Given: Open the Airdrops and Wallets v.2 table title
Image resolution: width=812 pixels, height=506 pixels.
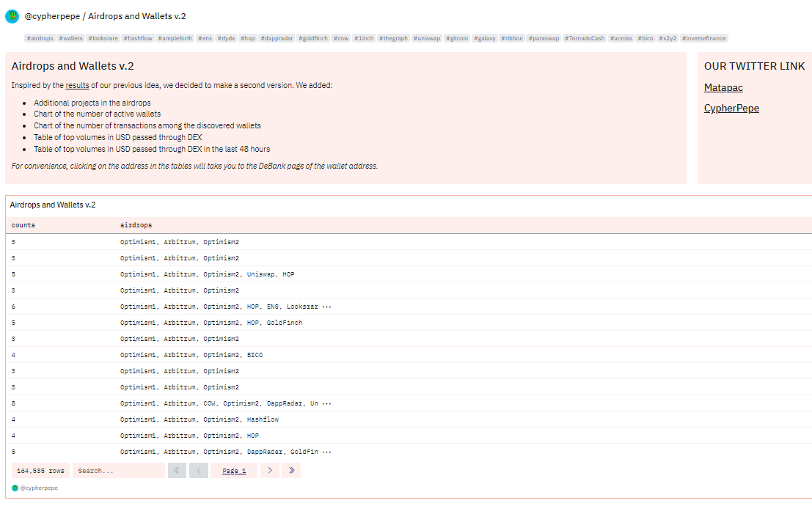Looking at the screenshot, I should pos(53,205).
